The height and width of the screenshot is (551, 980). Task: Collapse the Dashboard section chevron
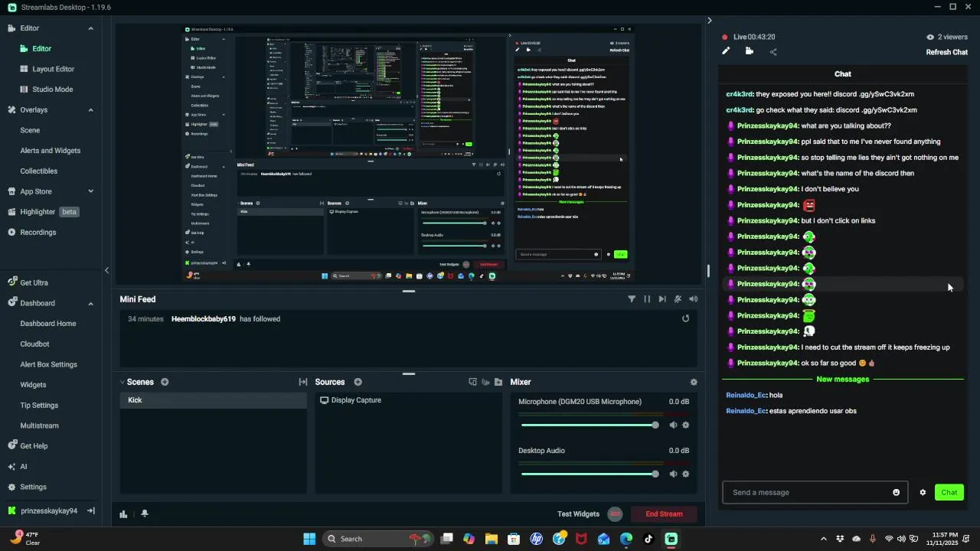click(x=90, y=303)
